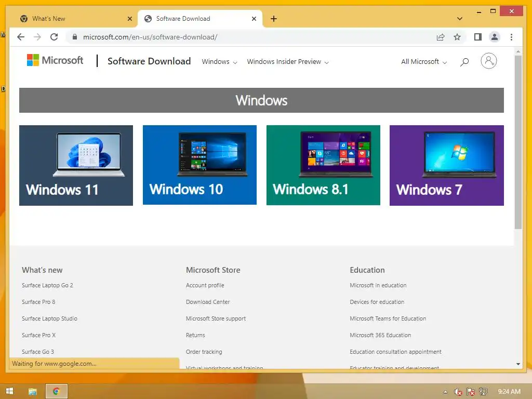Open the Download Center link
The width and height of the screenshot is (532, 399).
pyautogui.click(x=208, y=302)
